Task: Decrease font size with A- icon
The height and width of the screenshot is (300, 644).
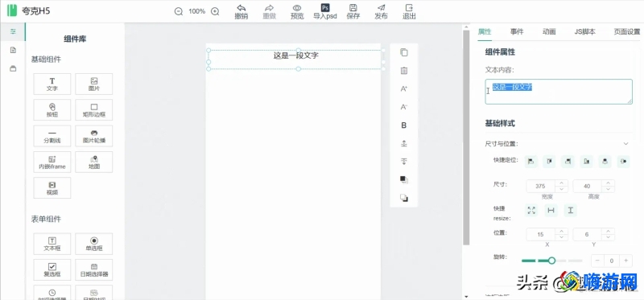Action: pos(404,107)
